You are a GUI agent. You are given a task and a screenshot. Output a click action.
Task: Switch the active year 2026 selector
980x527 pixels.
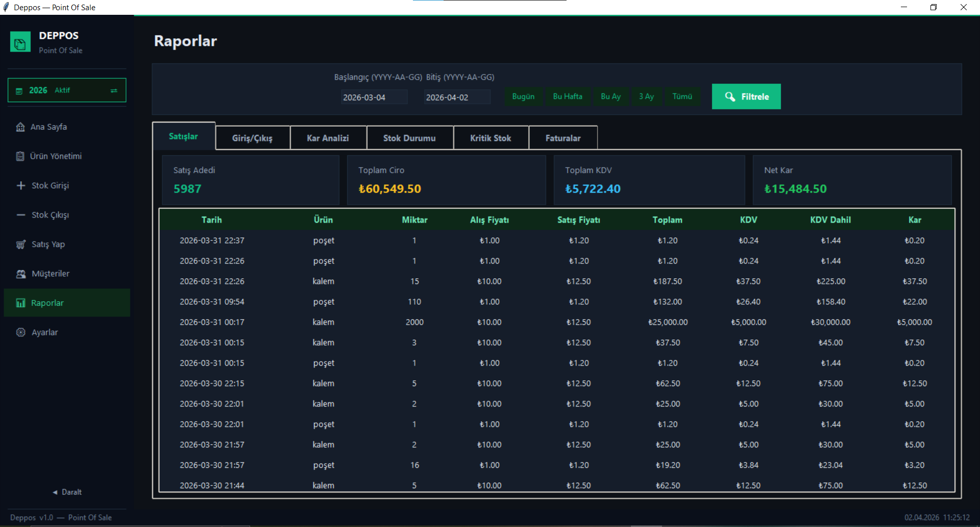click(x=67, y=90)
